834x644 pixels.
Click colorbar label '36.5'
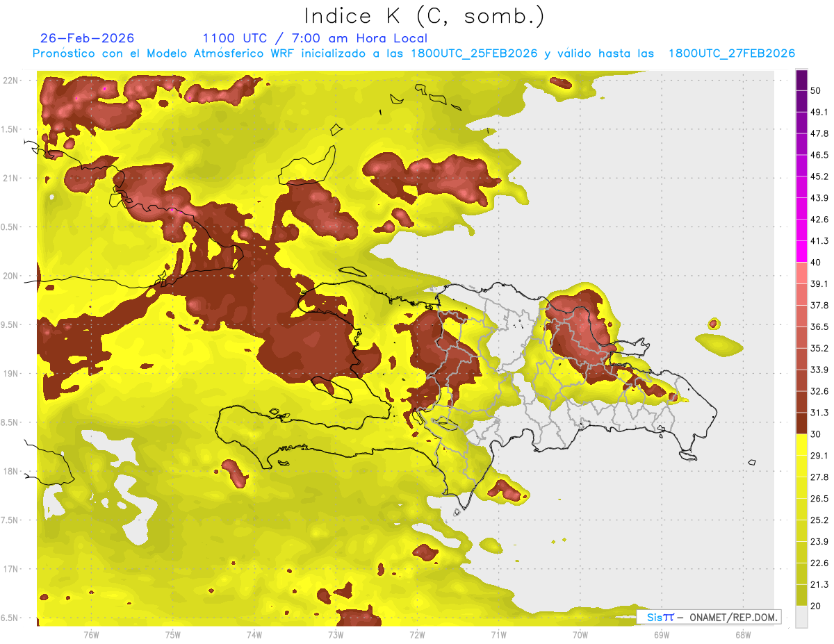coord(819,327)
